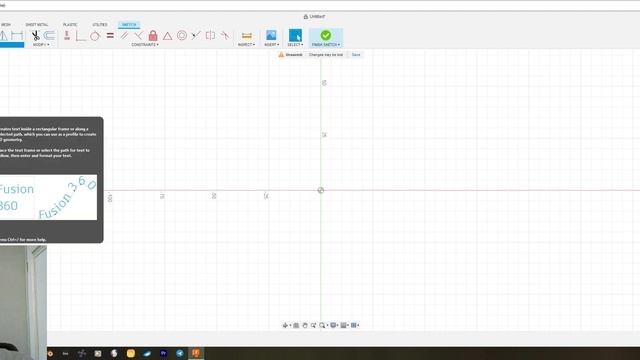This screenshot has height=360, width=640.
Task: Click Fusion 360 taskbar icon
Action: pos(196,353)
